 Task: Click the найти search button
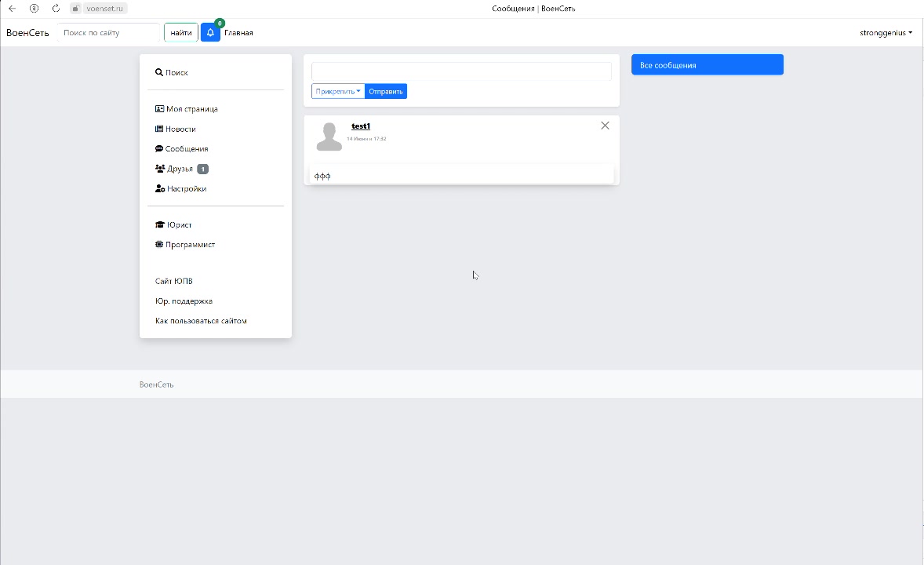tap(181, 33)
